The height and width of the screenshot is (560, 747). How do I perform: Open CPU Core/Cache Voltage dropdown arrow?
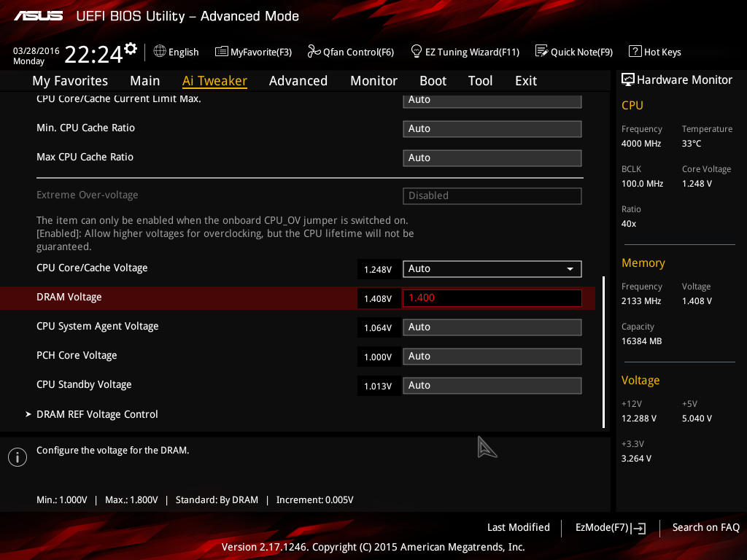point(570,269)
